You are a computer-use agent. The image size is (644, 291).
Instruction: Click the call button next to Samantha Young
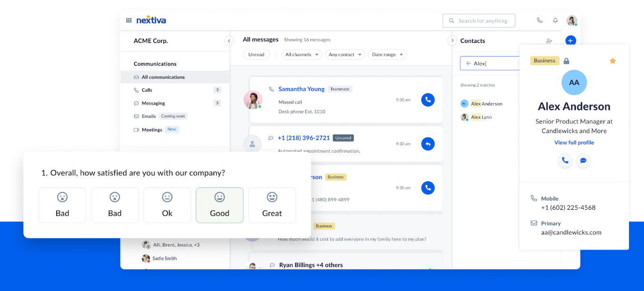tap(427, 100)
